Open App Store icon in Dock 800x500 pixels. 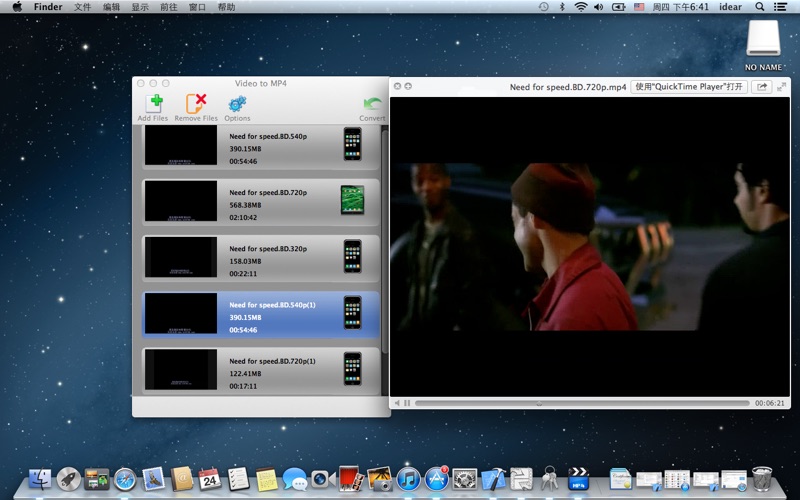tap(437, 479)
